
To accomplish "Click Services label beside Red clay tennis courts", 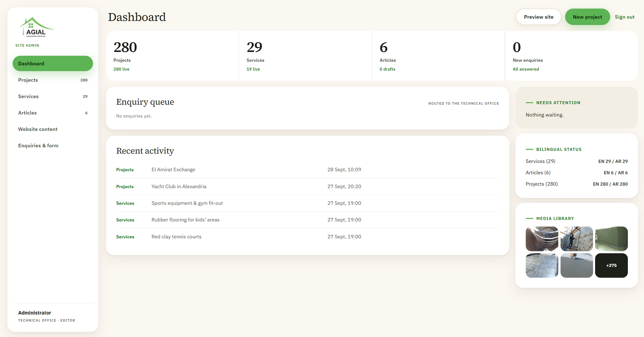I will click(x=125, y=237).
